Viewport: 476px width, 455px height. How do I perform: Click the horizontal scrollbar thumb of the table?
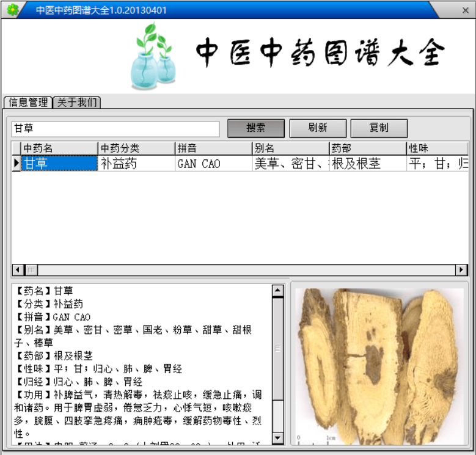pyautogui.click(x=31, y=270)
